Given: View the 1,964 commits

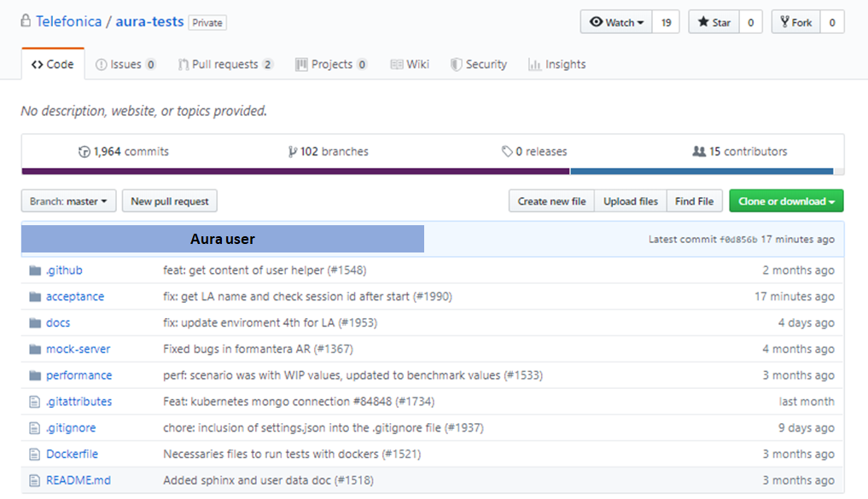Looking at the screenshot, I should coord(124,152).
